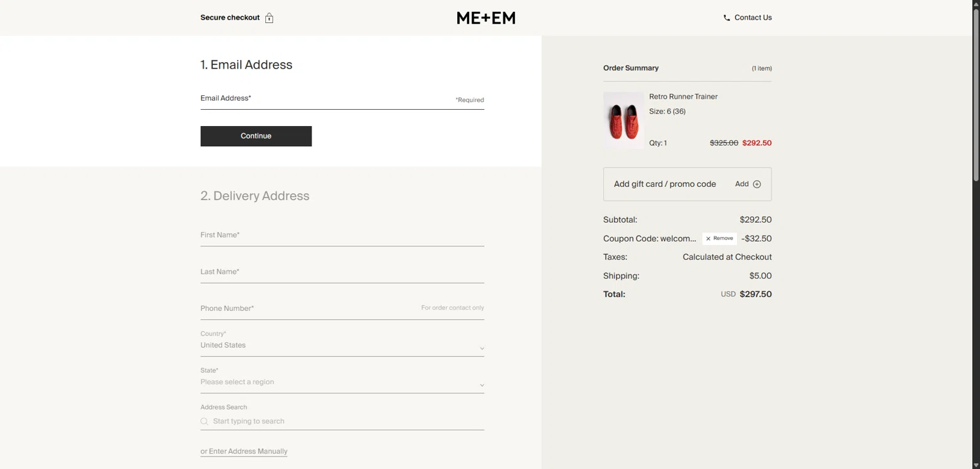The height and width of the screenshot is (469, 980).
Task: Click the Retro Runner Trainer product name
Action: (683, 97)
